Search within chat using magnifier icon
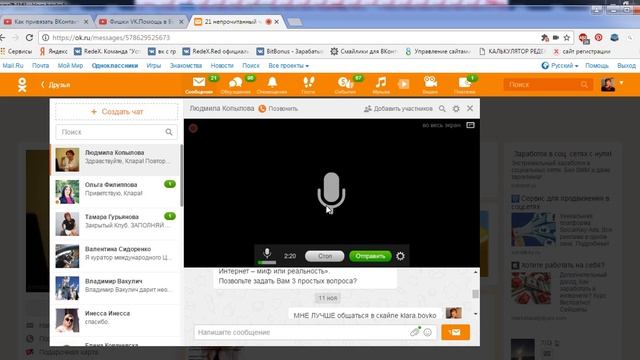640x360 pixels. (x=442, y=109)
